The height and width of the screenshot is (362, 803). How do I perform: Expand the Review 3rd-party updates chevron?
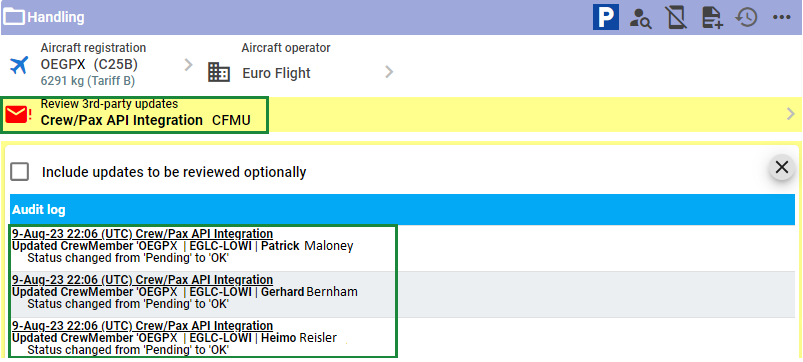click(x=791, y=114)
